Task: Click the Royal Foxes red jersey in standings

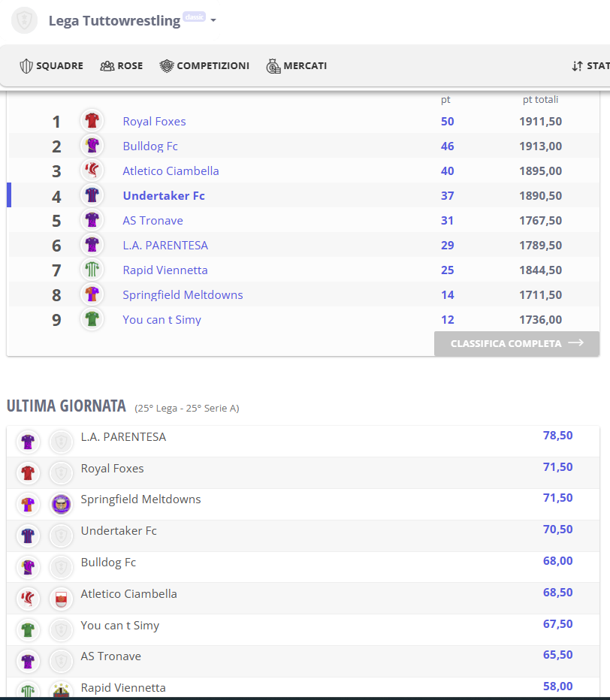Action: [92, 120]
